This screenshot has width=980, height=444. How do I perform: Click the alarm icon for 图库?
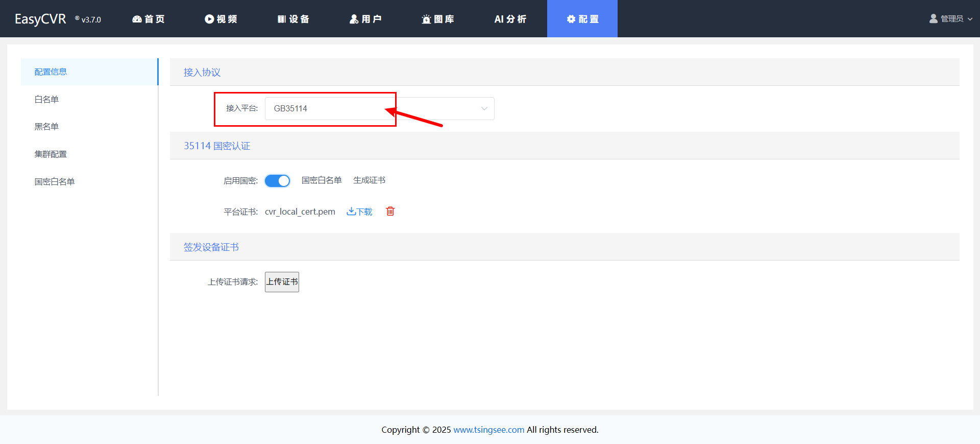pos(426,19)
